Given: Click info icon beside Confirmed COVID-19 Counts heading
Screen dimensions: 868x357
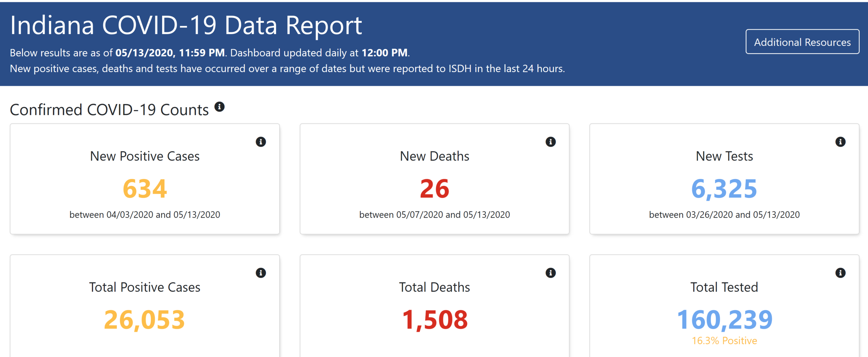Looking at the screenshot, I should [219, 107].
